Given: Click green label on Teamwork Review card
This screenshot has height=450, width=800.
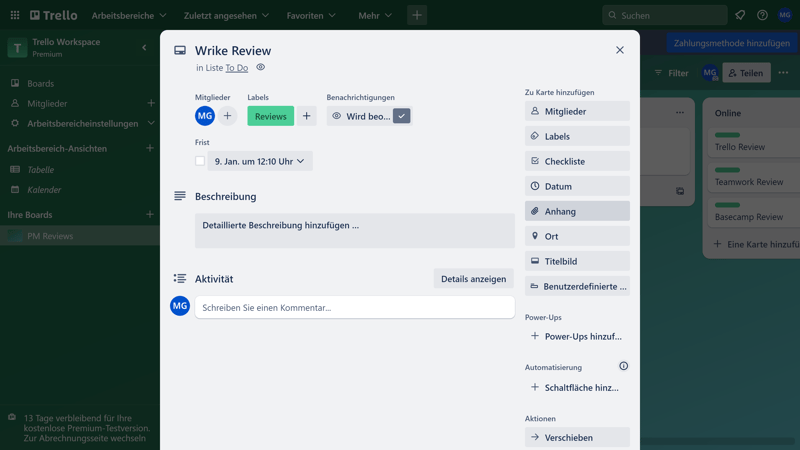Looking at the screenshot, I should [727, 170].
